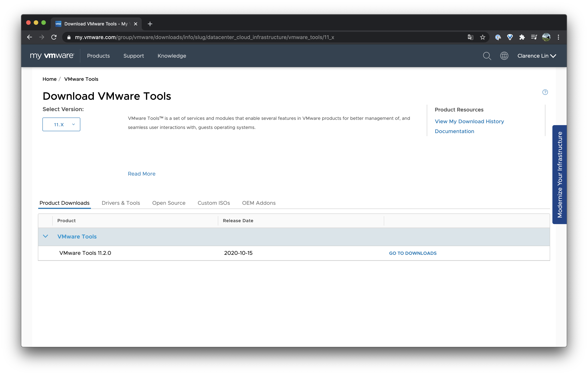Open the Products menu
This screenshot has height=375, width=588.
98,56
